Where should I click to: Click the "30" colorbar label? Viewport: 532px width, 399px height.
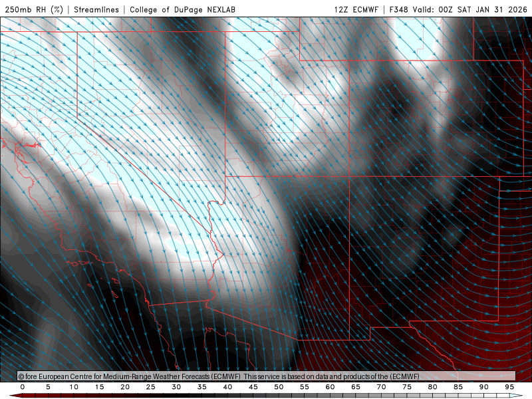tap(176, 387)
